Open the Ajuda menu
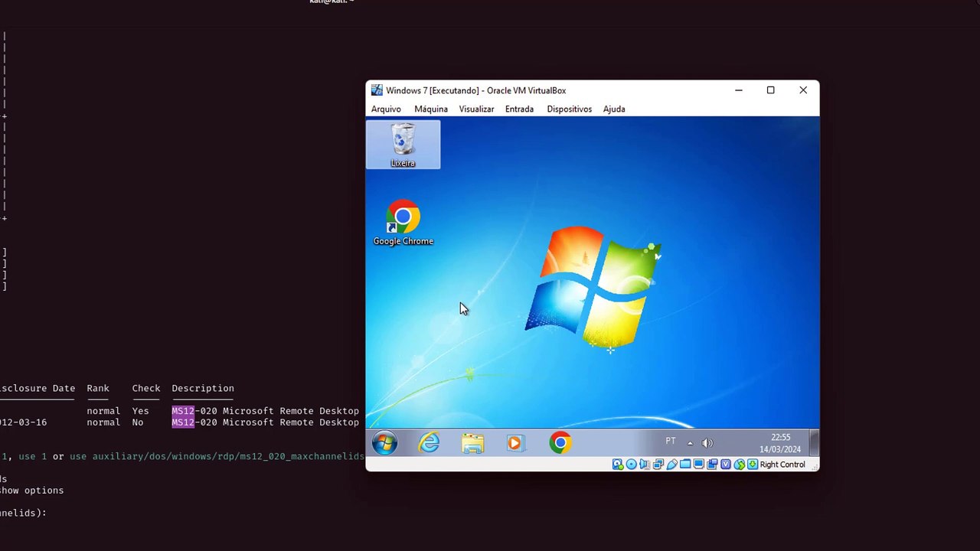980x551 pixels. coord(614,109)
